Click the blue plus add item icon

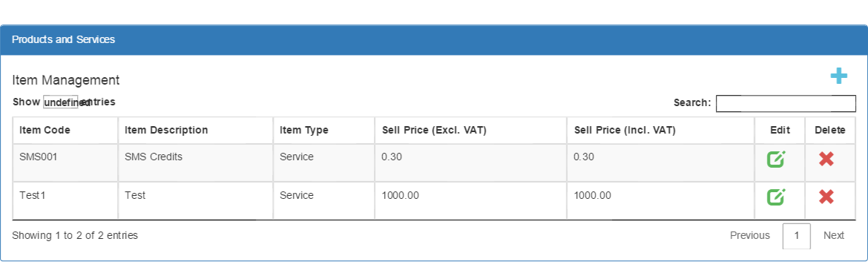point(838,76)
